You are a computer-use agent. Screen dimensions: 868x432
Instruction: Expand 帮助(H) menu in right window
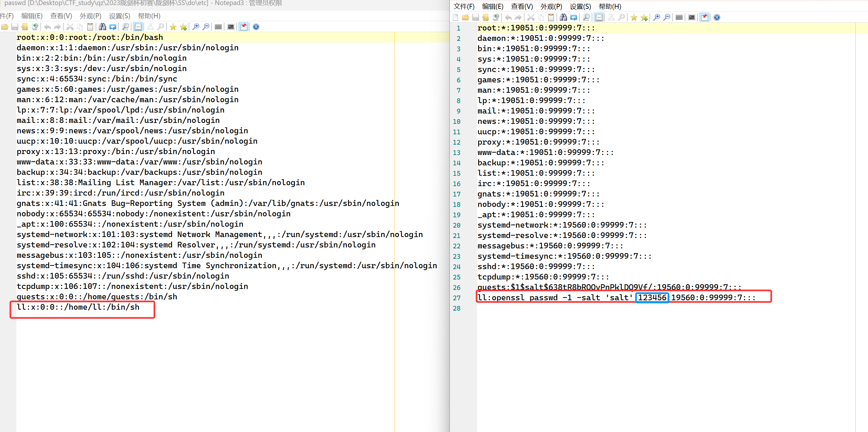click(609, 6)
